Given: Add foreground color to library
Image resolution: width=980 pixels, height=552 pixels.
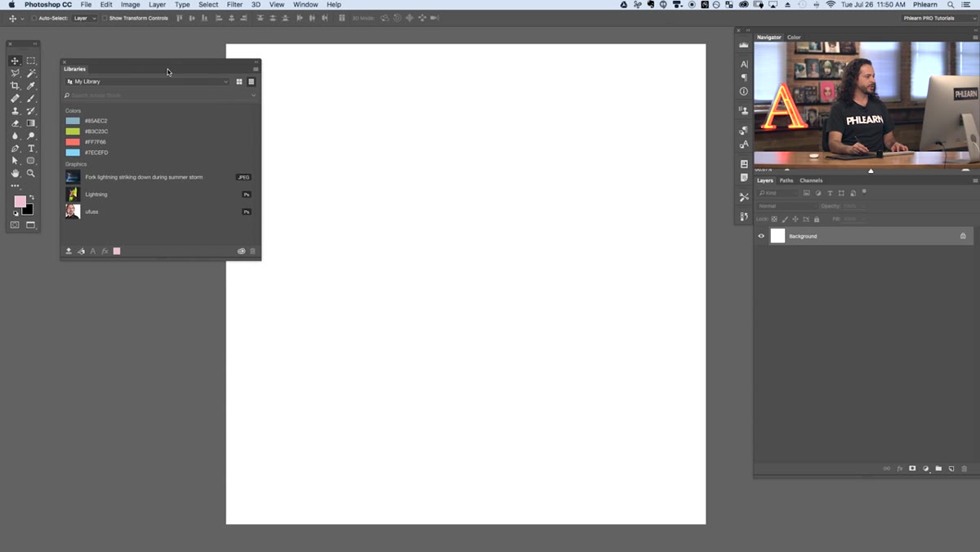Looking at the screenshot, I should 117,252.
